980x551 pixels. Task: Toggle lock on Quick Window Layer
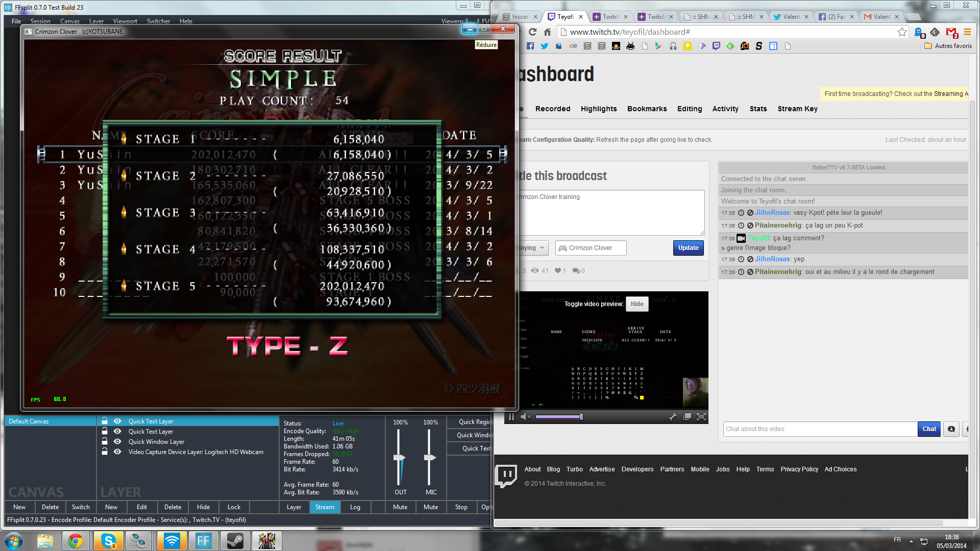tap(105, 441)
